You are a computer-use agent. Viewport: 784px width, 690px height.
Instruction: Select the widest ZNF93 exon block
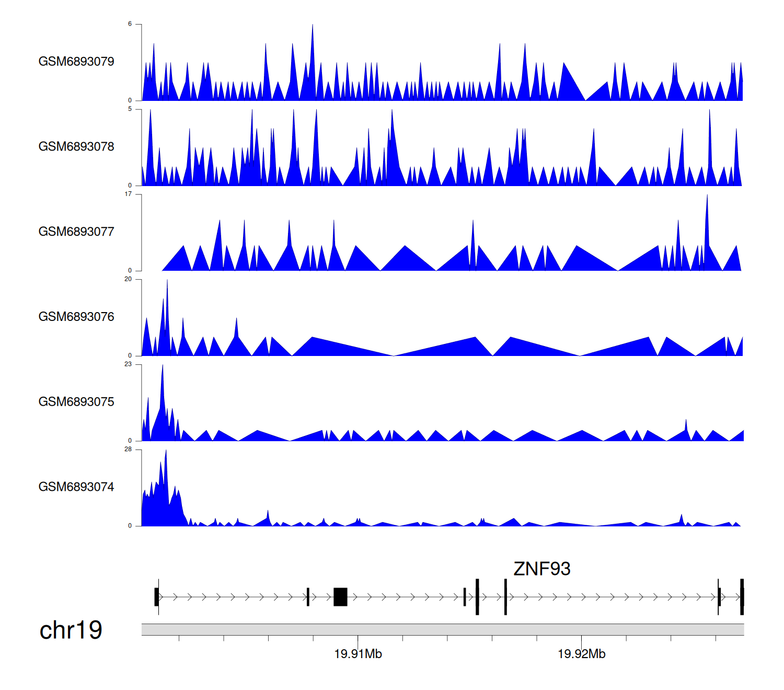point(340,597)
